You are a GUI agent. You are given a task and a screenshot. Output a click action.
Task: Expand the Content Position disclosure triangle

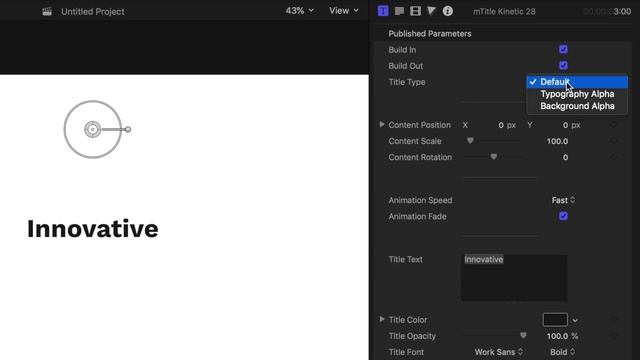pos(382,124)
